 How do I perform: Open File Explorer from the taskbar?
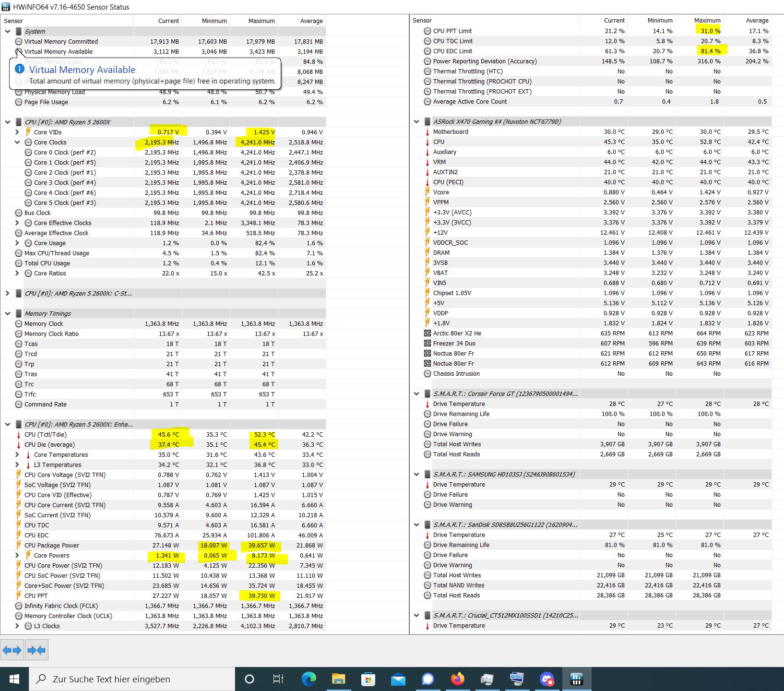coord(339,679)
